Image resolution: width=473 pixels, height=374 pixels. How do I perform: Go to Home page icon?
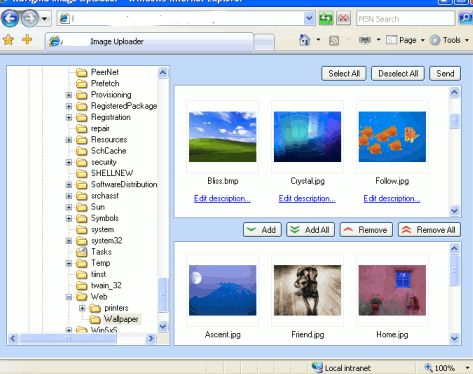pos(304,40)
